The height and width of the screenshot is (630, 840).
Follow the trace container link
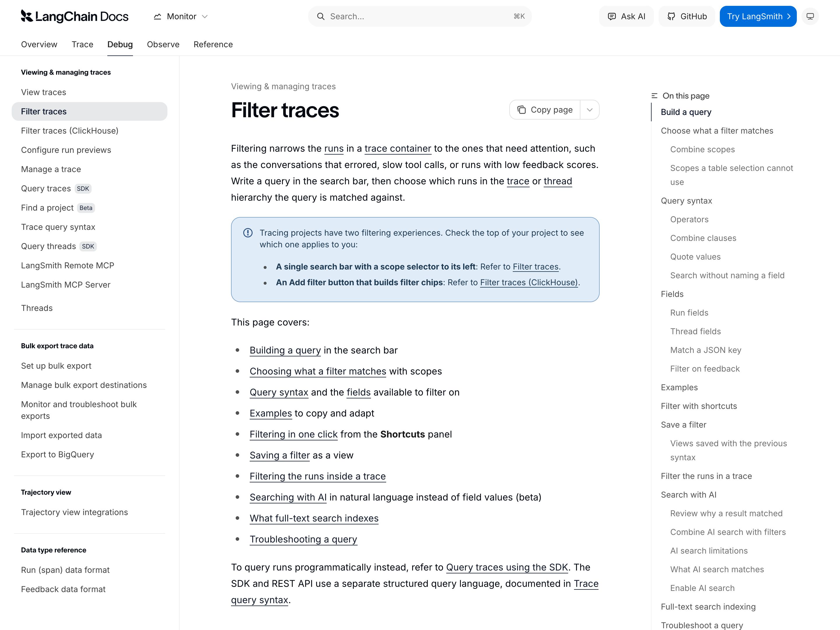[398, 148]
